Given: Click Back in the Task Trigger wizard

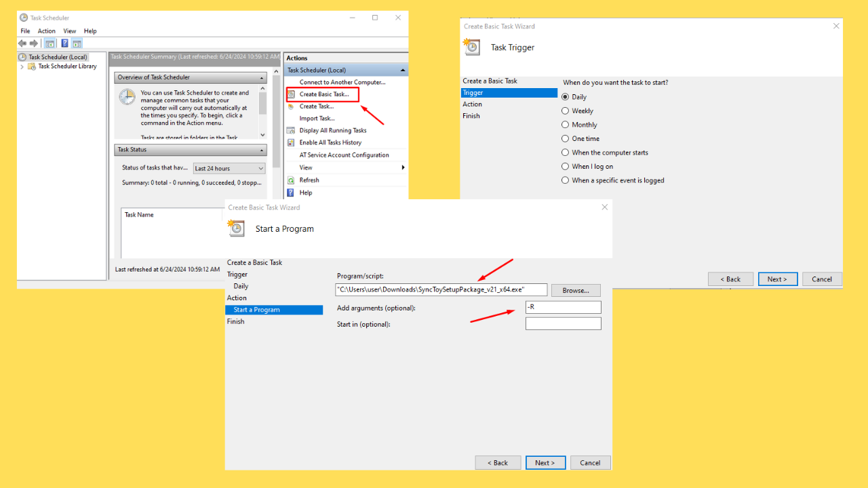Looking at the screenshot, I should tap(730, 279).
